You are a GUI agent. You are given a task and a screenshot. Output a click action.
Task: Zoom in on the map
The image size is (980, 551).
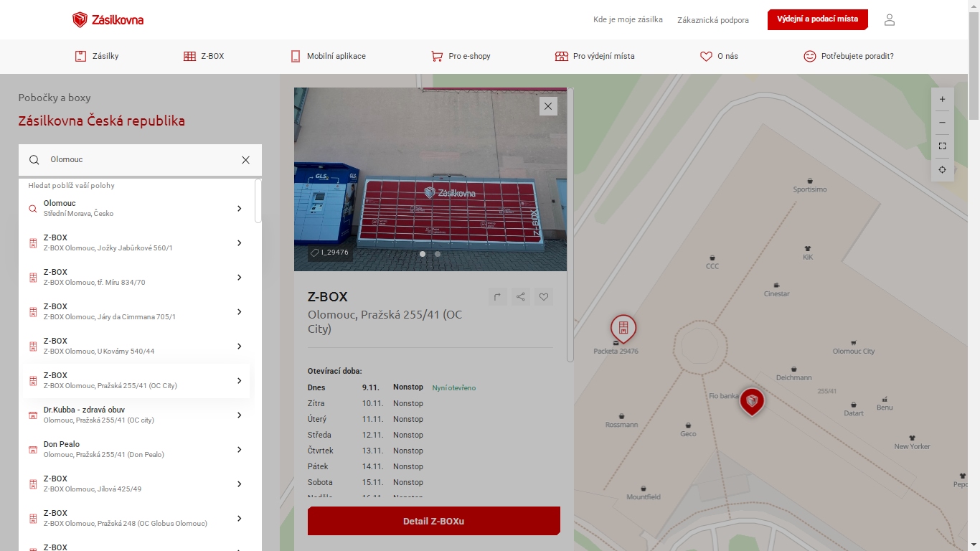pyautogui.click(x=942, y=100)
